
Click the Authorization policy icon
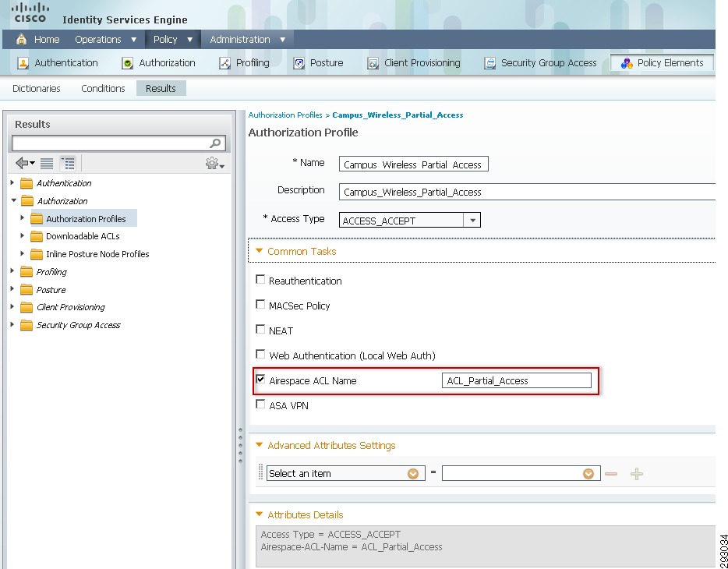coord(127,63)
